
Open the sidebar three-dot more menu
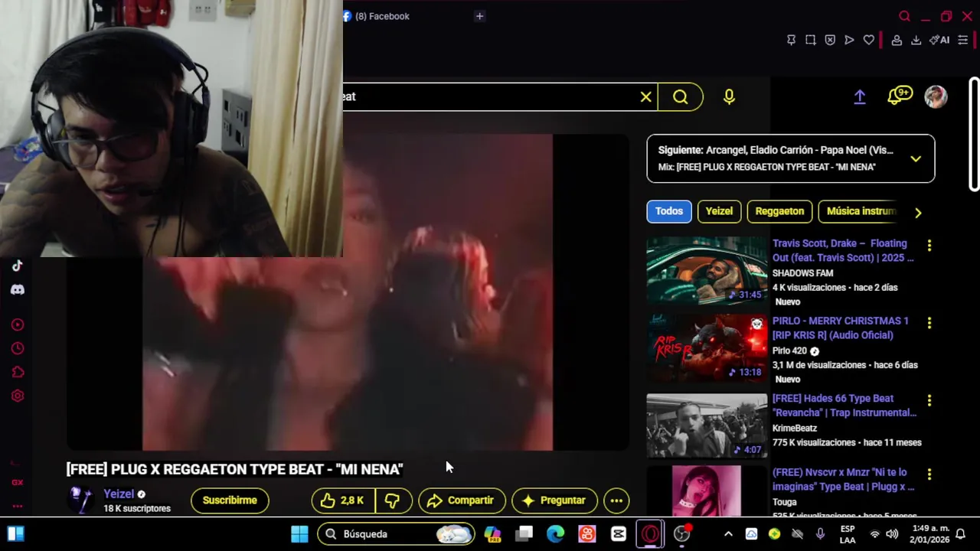pyautogui.click(x=18, y=506)
